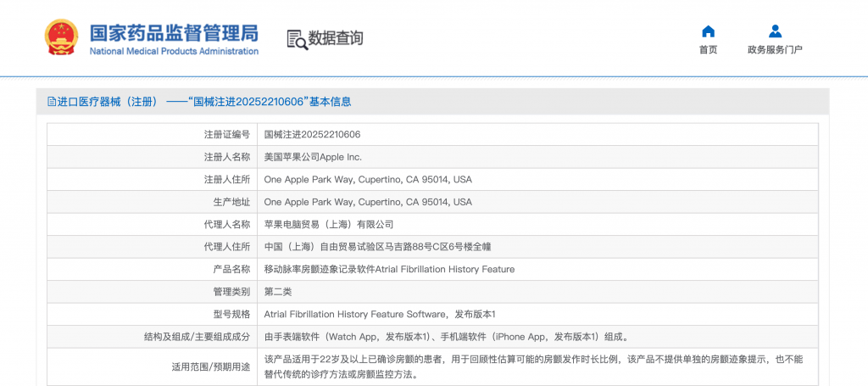Select 移动脉率房颤迹象记录软件 product name value
Screen dimensions: 868x386
coord(389,269)
